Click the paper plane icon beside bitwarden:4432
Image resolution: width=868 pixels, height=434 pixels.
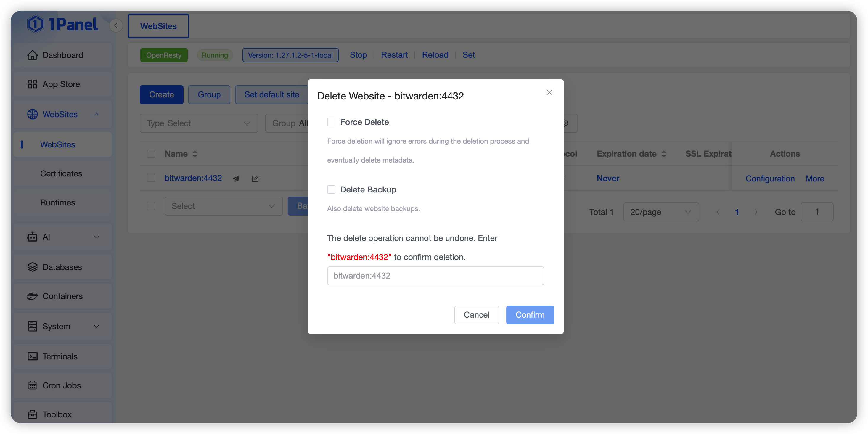[236, 179]
